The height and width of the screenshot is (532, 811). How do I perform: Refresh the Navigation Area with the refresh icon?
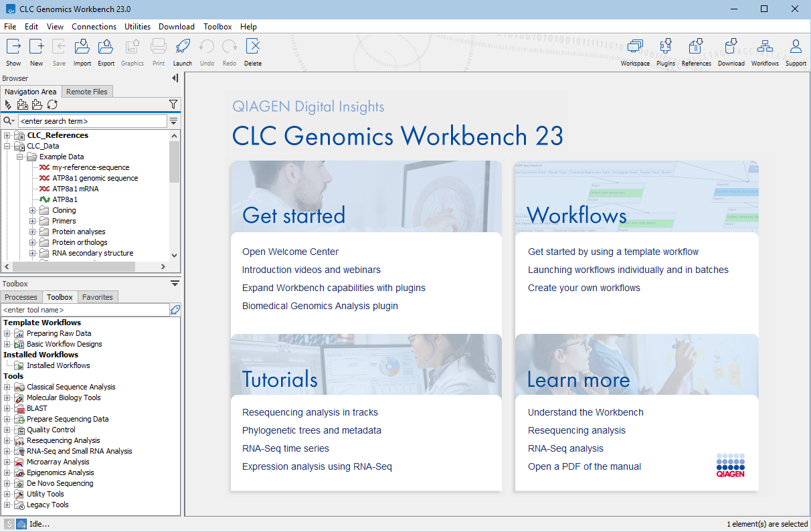pos(52,104)
